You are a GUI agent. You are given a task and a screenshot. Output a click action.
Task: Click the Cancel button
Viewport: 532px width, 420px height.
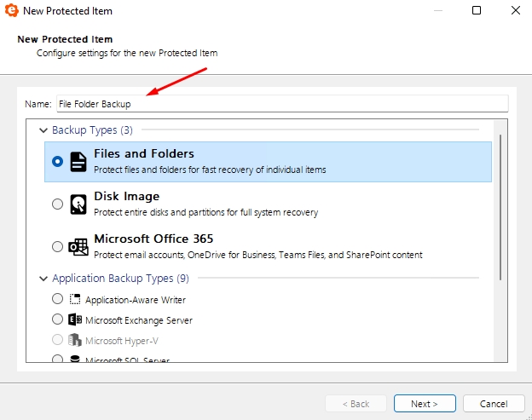pyautogui.click(x=494, y=404)
